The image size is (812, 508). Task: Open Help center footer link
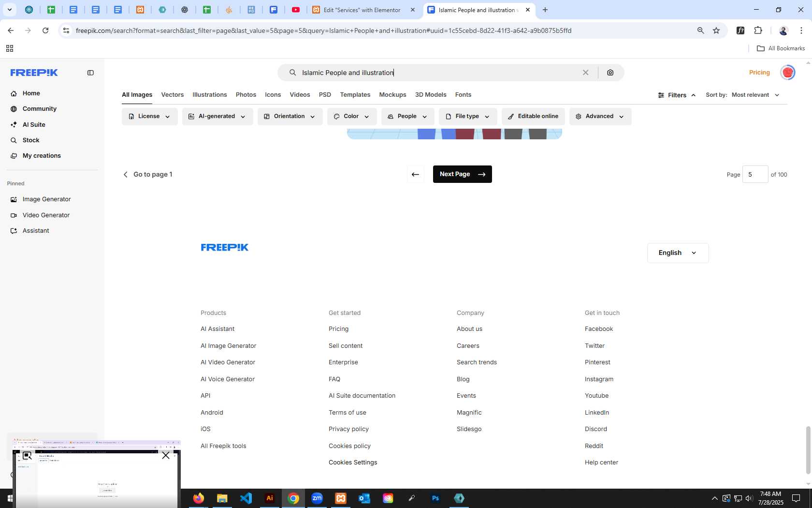tap(601, 463)
